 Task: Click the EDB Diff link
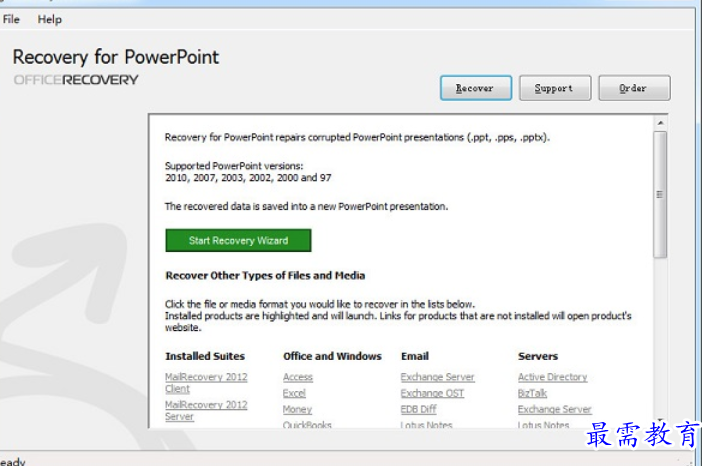(418, 409)
